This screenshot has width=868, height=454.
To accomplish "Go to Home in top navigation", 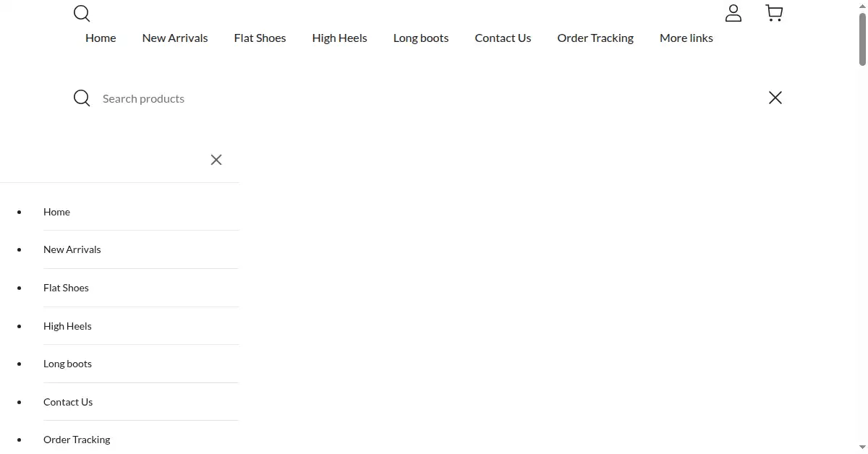I will (x=101, y=38).
